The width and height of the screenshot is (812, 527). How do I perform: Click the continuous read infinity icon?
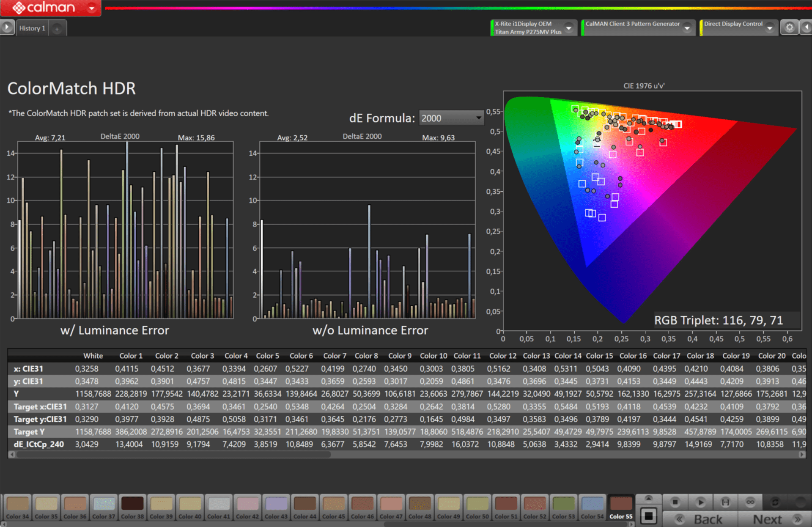(x=750, y=502)
